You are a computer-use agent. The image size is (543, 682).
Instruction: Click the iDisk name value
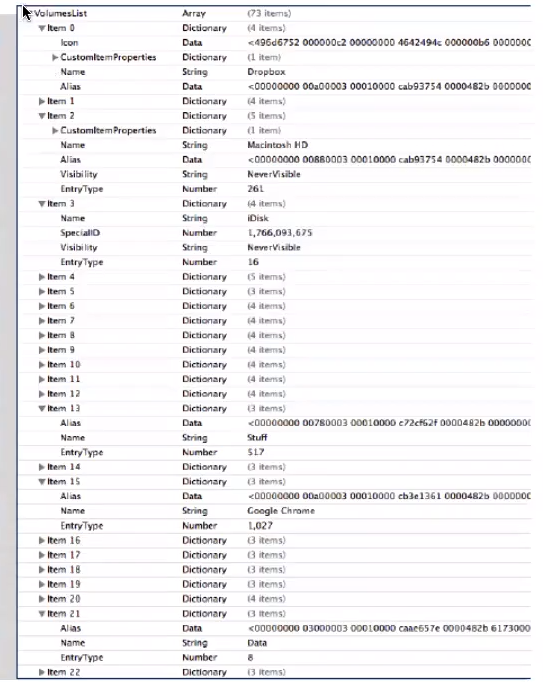[x=258, y=218]
